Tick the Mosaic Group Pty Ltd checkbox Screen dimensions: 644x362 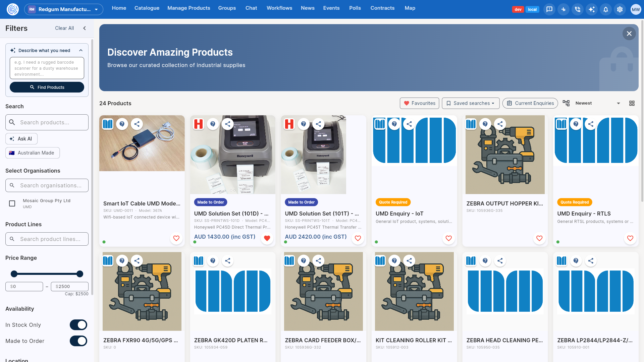[12, 203]
